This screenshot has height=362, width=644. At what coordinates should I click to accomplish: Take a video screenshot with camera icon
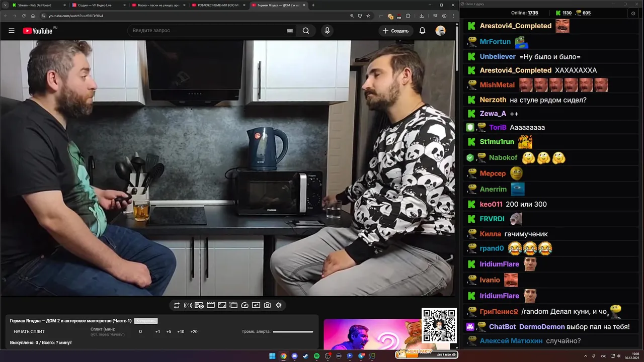267,305
